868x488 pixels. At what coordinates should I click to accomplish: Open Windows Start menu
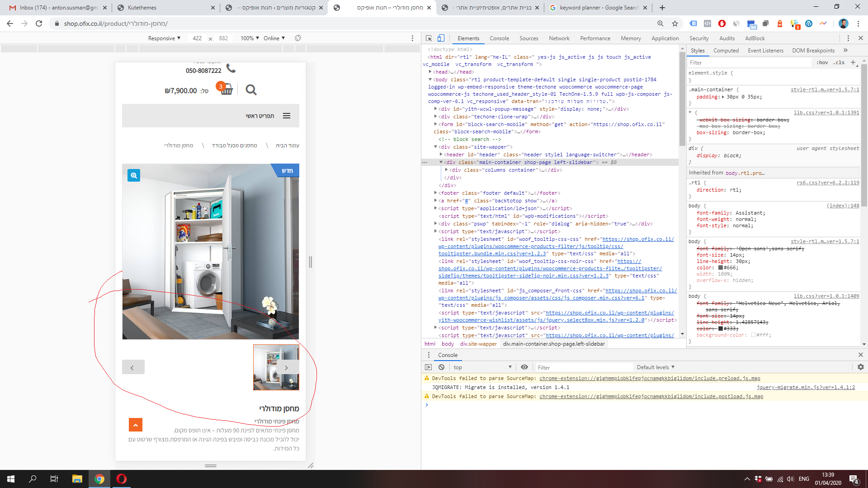coord(11,479)
